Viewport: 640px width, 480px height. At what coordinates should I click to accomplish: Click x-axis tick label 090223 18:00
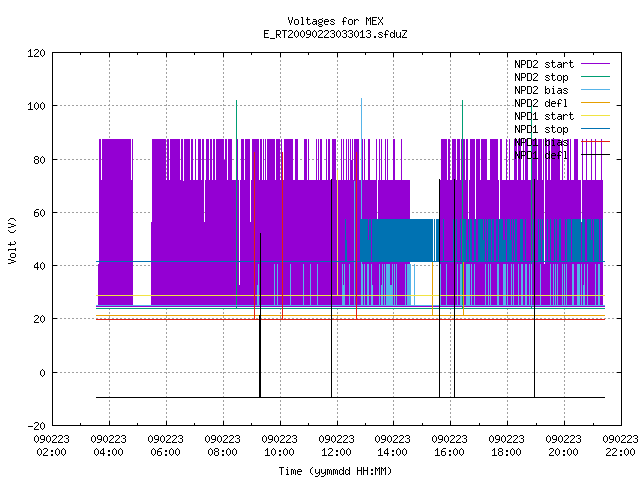tap(507, 446)
